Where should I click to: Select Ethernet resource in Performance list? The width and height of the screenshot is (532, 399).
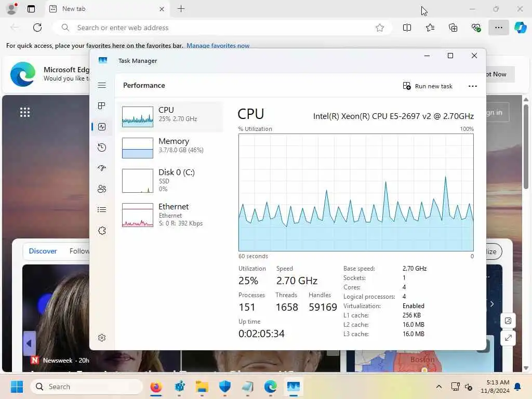pyautogui.click(x=170, y=215)
